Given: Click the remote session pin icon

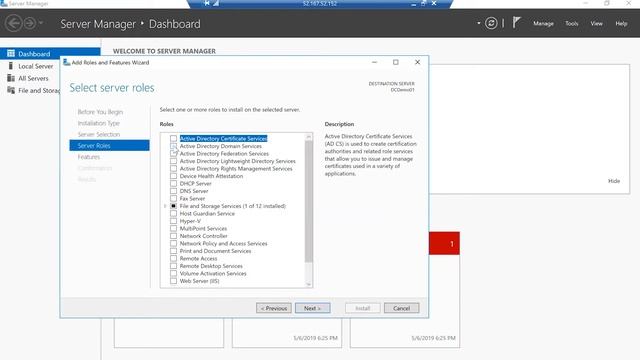Looking at the screenshot, I should (207, 3).
